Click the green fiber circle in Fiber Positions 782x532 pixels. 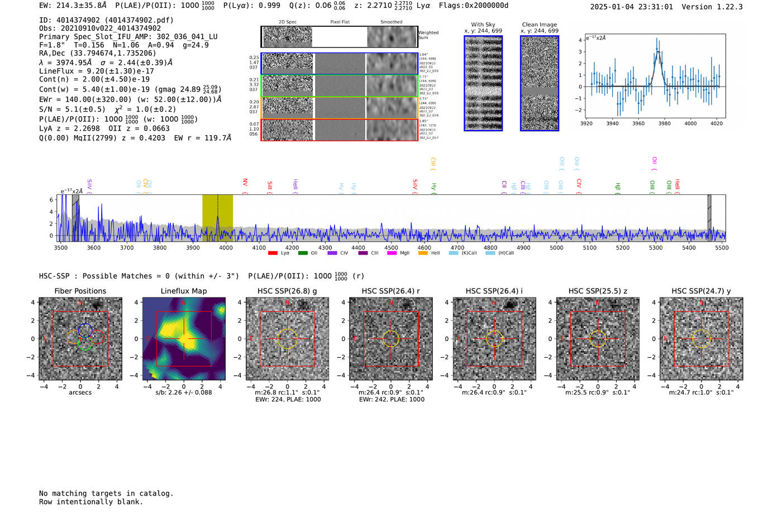pos(85,344)
